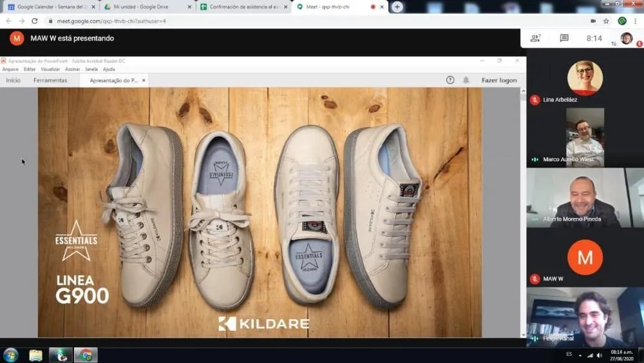Viewport: 644px width, 363px height.
Task: Open the Meet participants list icon
Action: coord(535,38)
